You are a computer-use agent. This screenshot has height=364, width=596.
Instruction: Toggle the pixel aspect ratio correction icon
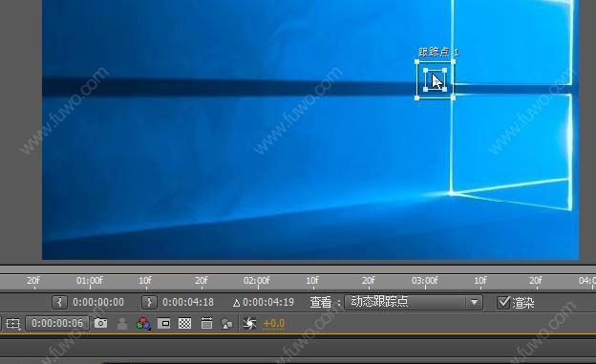click(x=206, y=323)
